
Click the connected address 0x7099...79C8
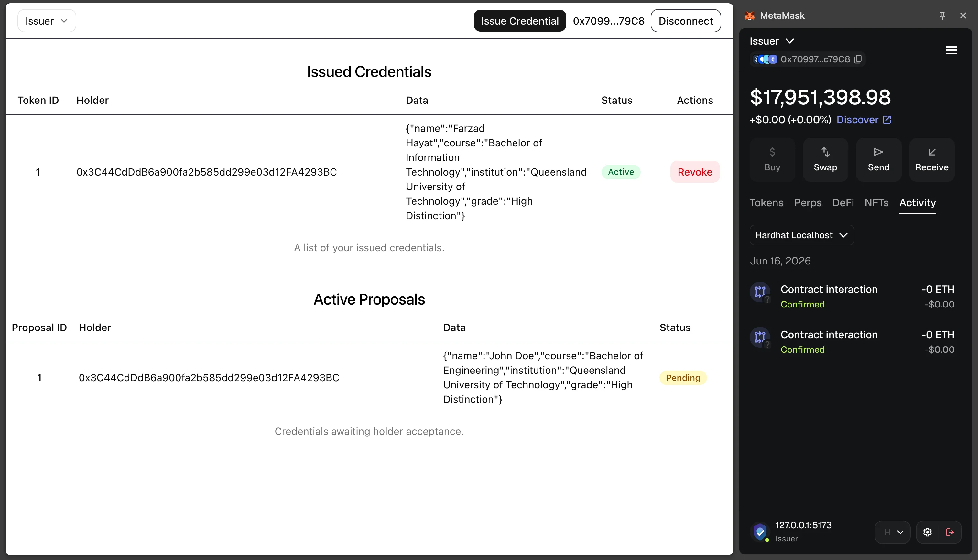click(x=608, y=21)
